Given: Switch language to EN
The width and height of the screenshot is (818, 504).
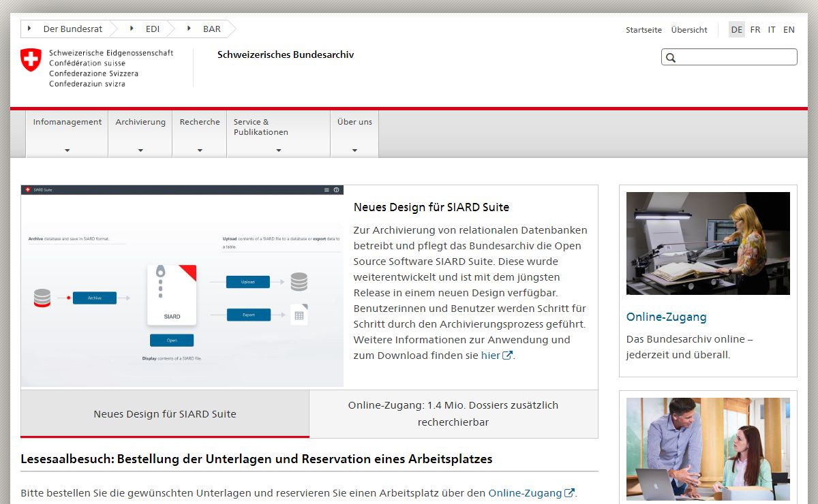Looking at the screenshot, I should (789, 30).
